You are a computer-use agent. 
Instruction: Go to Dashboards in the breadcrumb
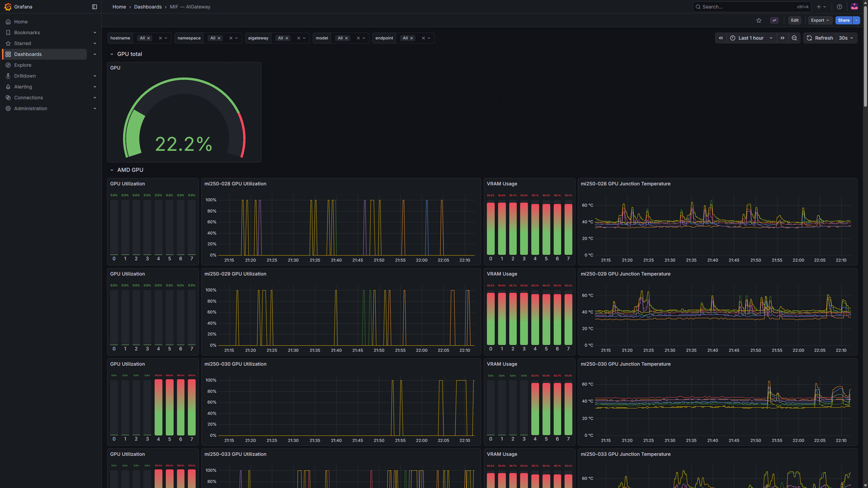point(148,7)
